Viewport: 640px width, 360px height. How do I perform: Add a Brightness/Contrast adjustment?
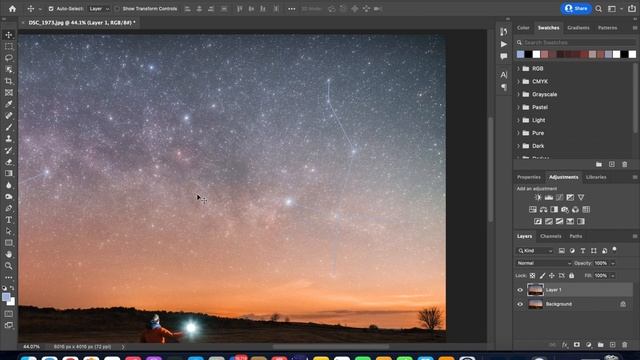(538, 198)
